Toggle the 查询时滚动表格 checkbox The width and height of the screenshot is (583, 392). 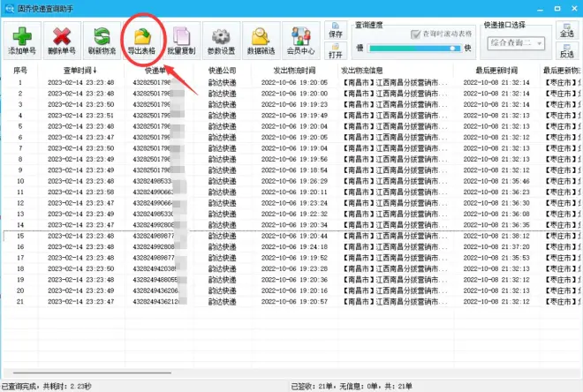pyautogui.click(x=413, y=34)
